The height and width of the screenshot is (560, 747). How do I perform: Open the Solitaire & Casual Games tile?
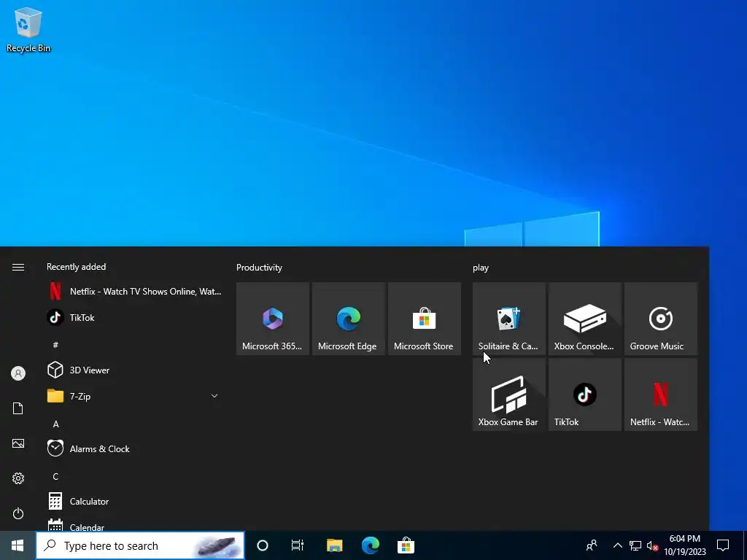pos(508,319)
